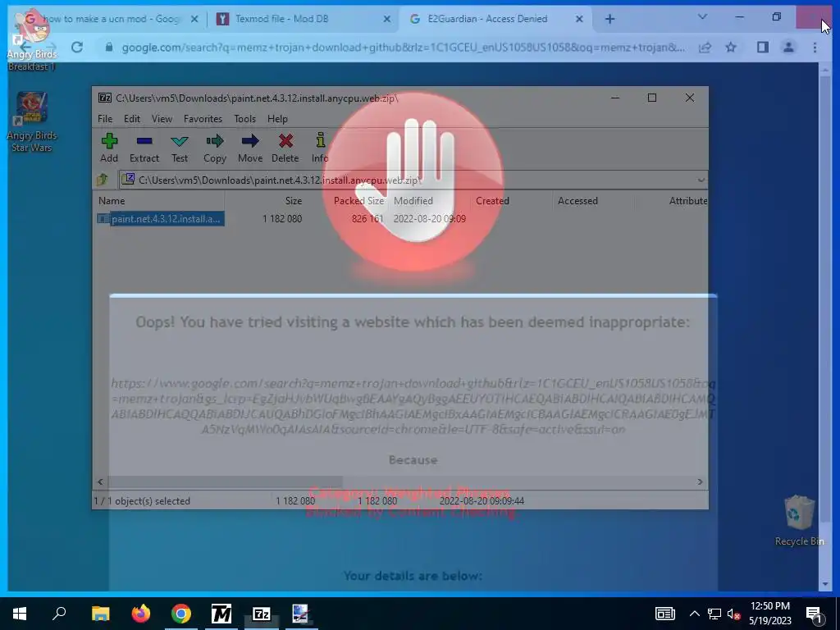Open the Chrome profile menu
Screen dimensions: 840x630
[788, 48]
